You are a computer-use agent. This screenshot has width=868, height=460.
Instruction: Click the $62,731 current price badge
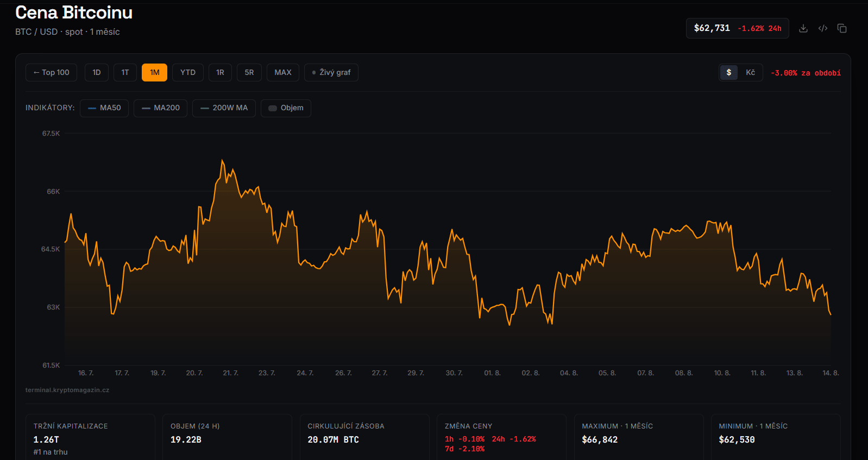(738, 28)
